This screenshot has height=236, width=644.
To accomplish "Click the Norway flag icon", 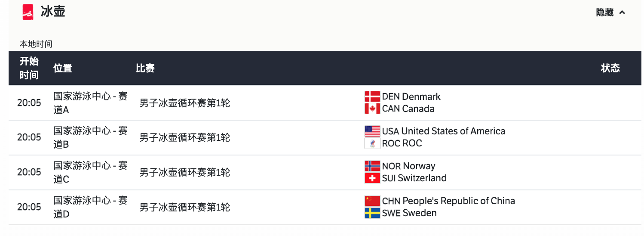I will 372,166.
